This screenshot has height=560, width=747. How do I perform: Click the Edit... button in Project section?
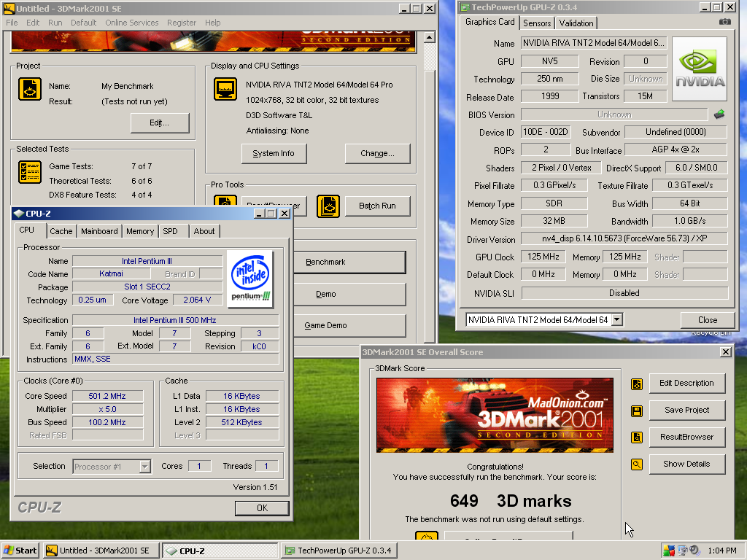coord(160,122)
